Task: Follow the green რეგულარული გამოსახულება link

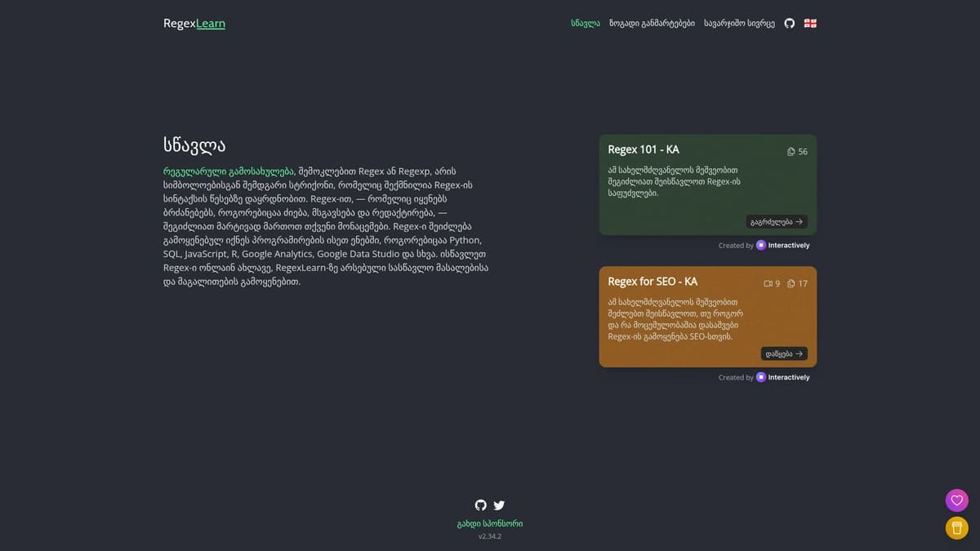Action: [x=228, y=171]
